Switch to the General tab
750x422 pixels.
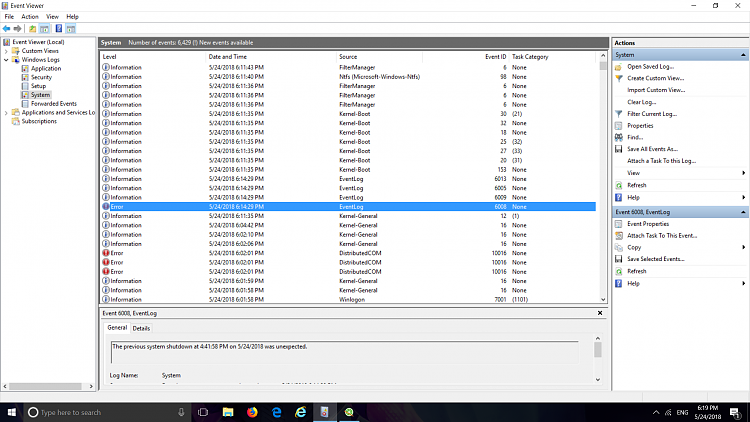point(117,328)
